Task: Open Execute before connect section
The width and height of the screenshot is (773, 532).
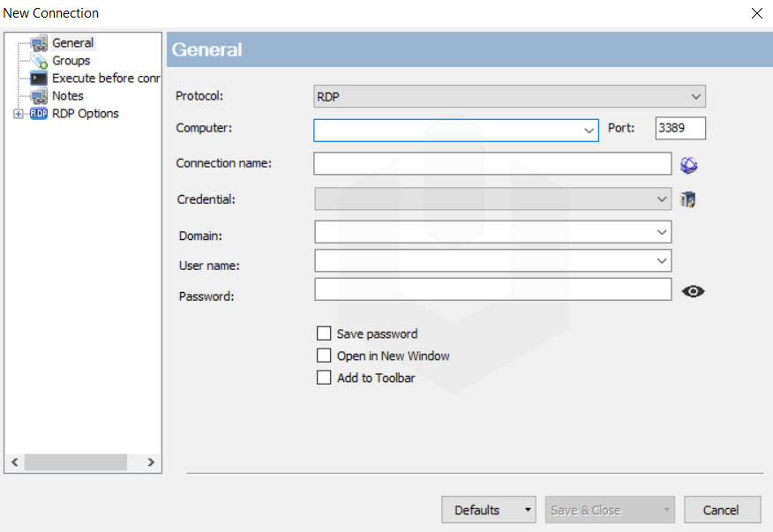Action: pyautogui.click(x=106, y=79)
